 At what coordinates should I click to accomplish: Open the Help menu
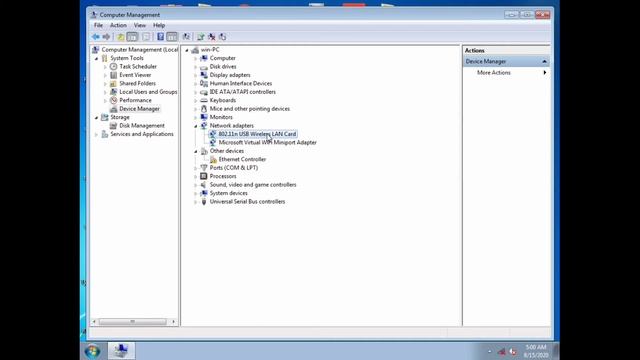coord(159,25)
